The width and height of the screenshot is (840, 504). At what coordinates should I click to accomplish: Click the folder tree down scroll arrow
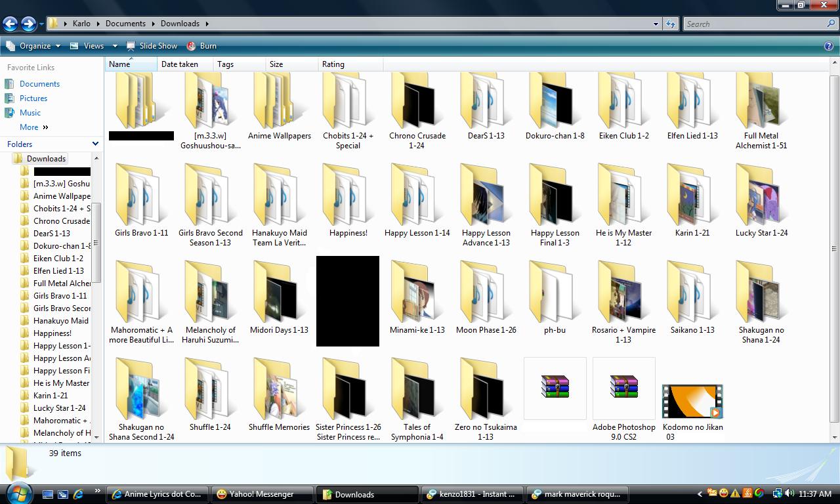pos(96,437)
